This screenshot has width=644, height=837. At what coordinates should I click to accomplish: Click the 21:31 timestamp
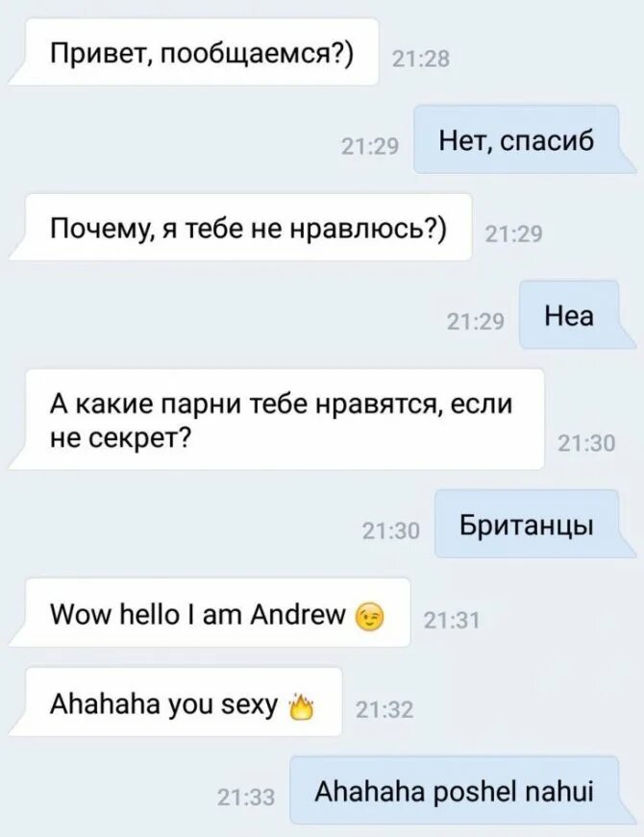[x=452, y=621]
